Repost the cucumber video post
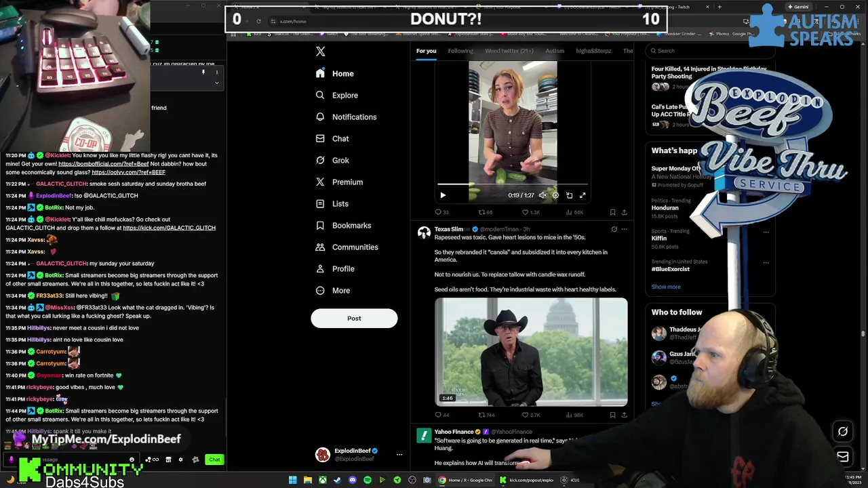This screenshot has width=868, height=488. pos(485,212)
